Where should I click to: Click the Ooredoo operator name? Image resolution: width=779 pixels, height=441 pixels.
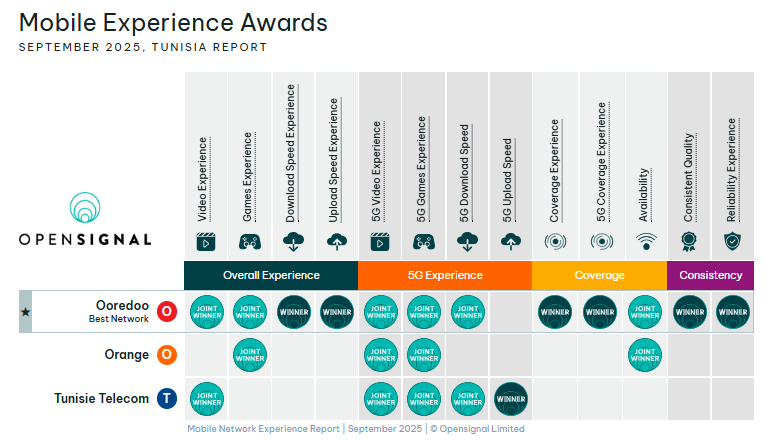point(122,305)
